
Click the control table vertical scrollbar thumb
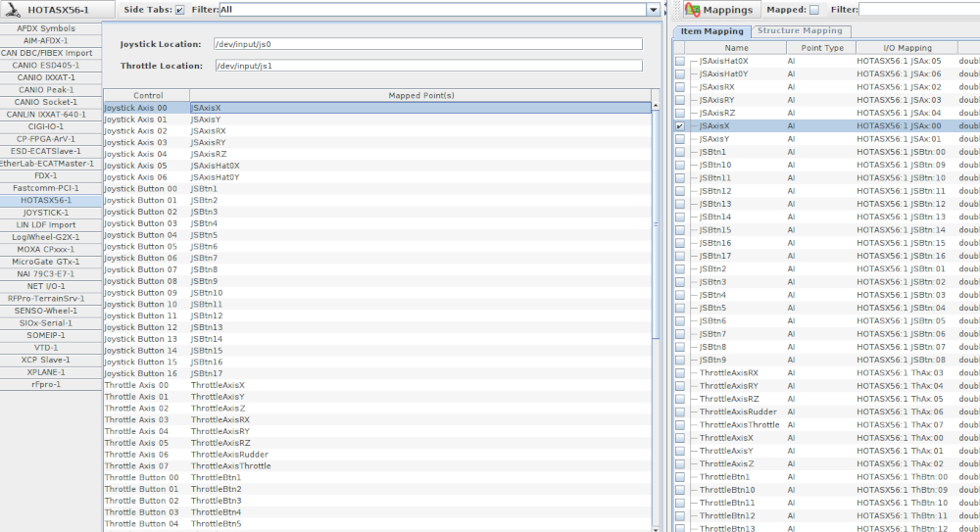point(656,225)
